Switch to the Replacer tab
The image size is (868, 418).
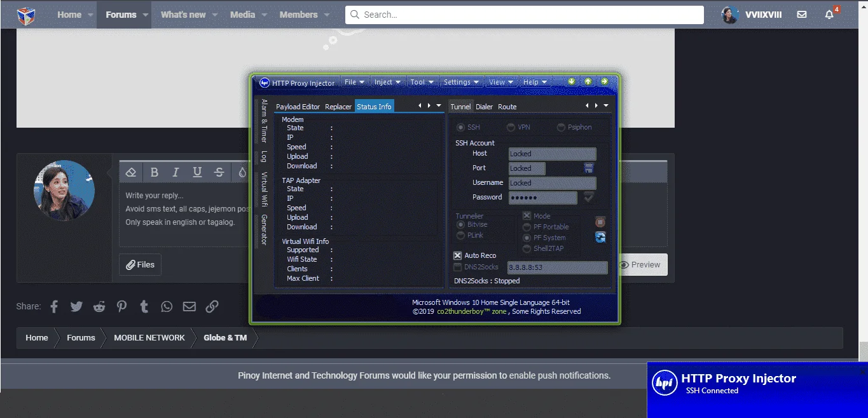(338, 107)
